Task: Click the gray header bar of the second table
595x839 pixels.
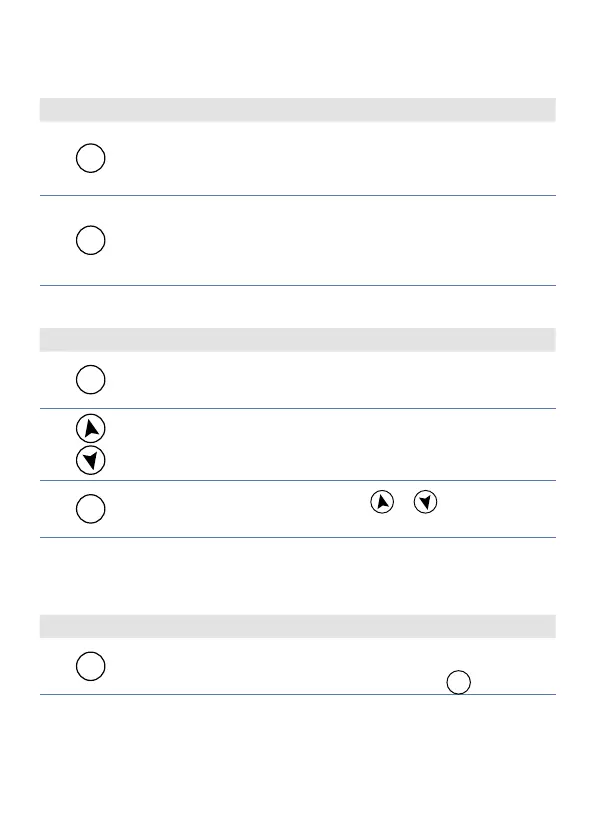Action: [x=298, y=340]
